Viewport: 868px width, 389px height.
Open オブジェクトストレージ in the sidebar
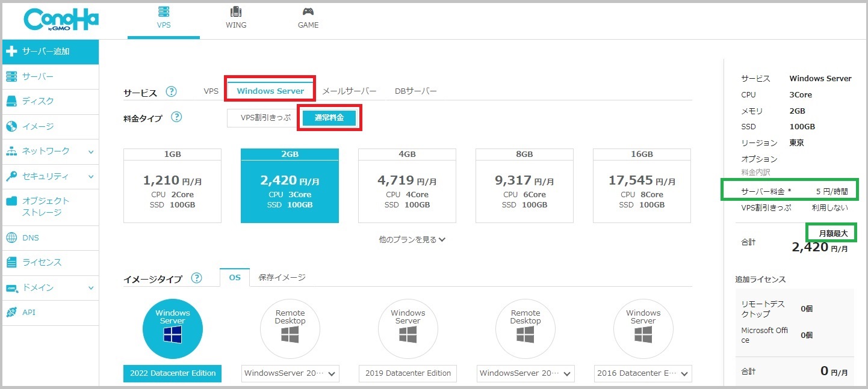pyautogui.click(x=49, y=207)
